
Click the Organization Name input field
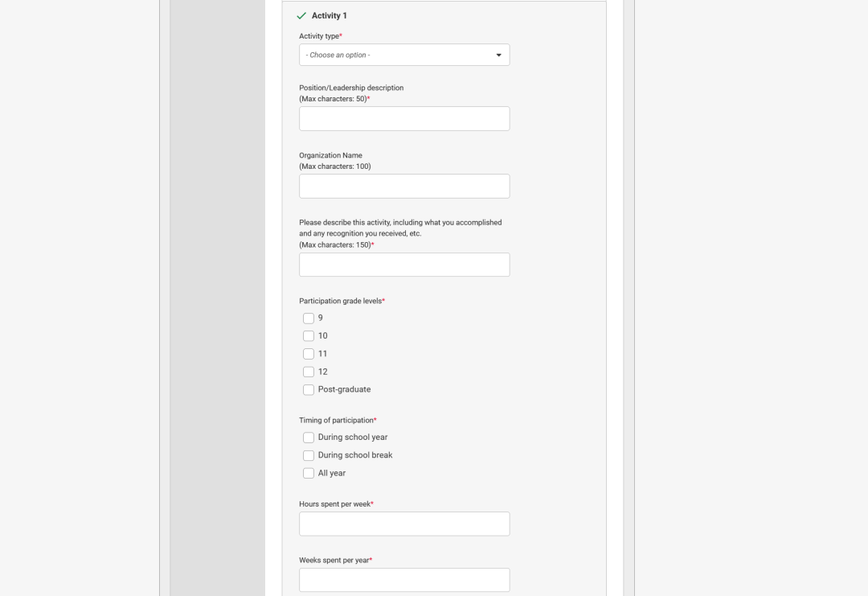pyautogui.click(x=404, y=186)
